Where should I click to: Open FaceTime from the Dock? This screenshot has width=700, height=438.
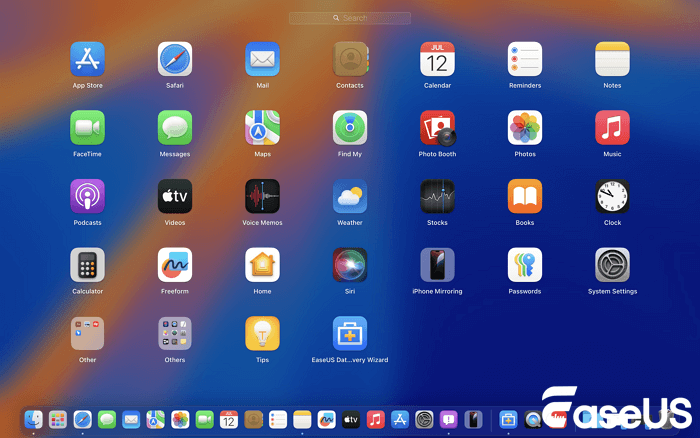(x=204, y=420)
